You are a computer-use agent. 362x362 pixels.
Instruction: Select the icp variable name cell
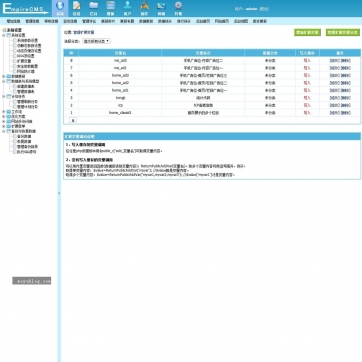pyautogui.click(x=120, y=105)
